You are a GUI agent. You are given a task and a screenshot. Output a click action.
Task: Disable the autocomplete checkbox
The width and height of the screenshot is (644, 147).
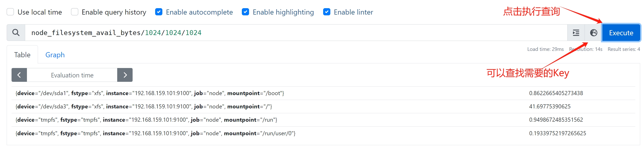coord(159,12)
